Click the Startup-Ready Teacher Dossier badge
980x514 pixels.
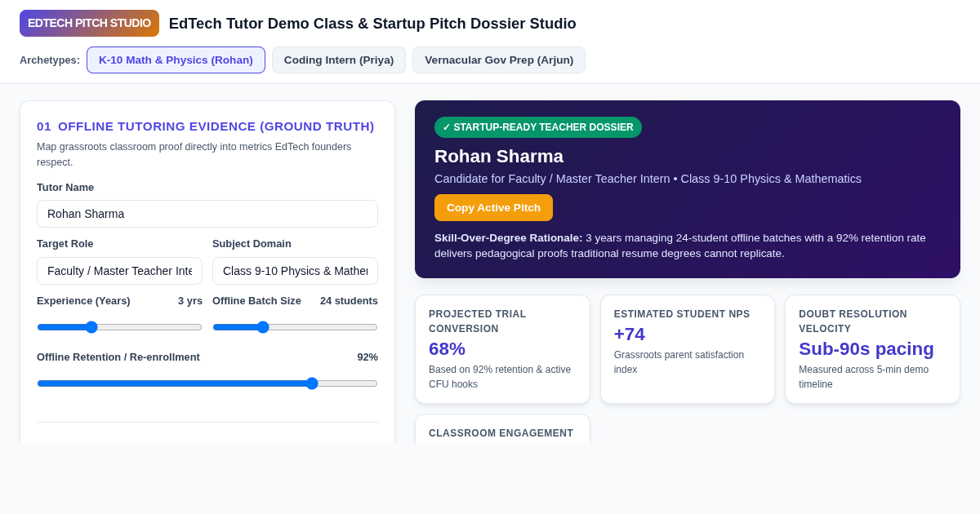click(538, 127)
